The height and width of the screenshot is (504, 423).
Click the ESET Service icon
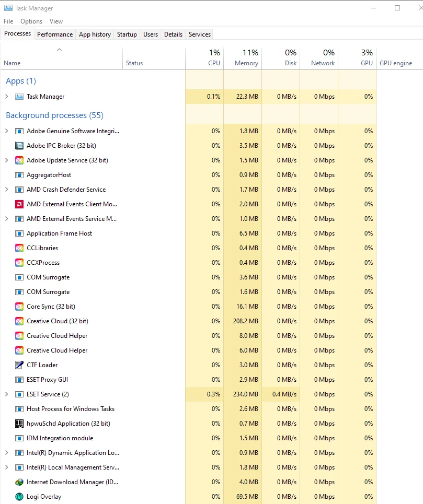coord(19,394)
